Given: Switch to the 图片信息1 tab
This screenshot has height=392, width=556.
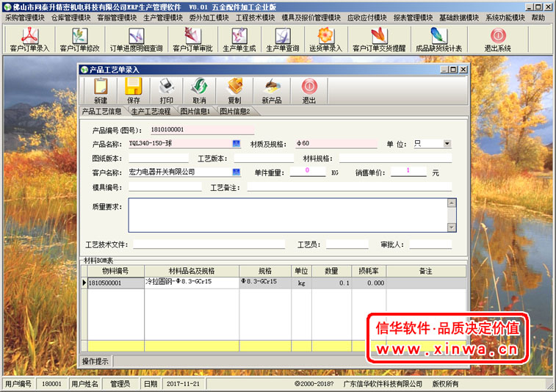Looking at the screenshot, I should coord(195,112).
